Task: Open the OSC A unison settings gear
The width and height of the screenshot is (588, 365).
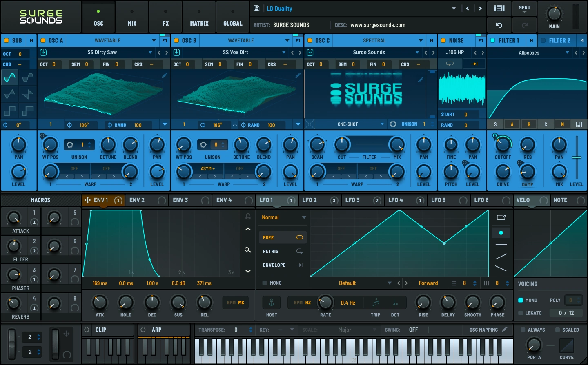Action: pos(70,145)
